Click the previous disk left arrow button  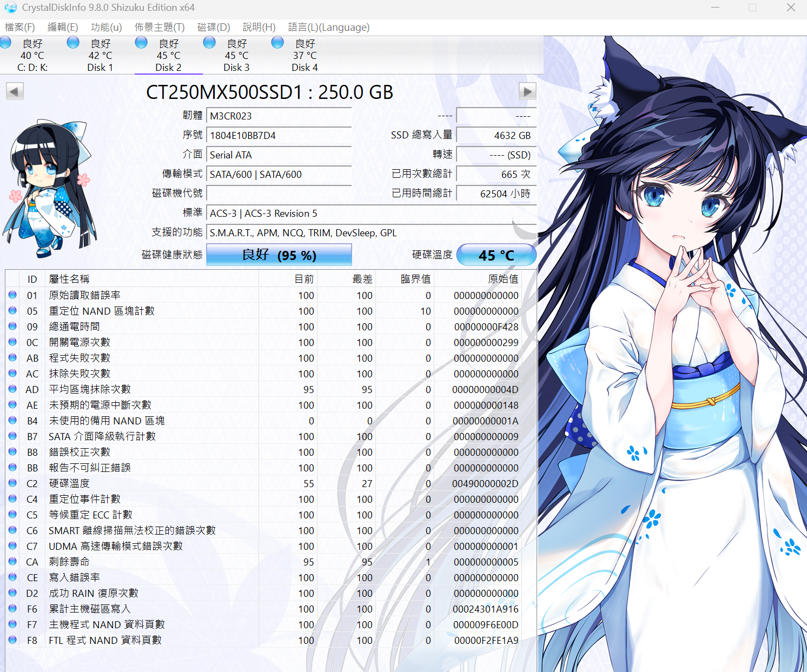click(x=15, y=91)
